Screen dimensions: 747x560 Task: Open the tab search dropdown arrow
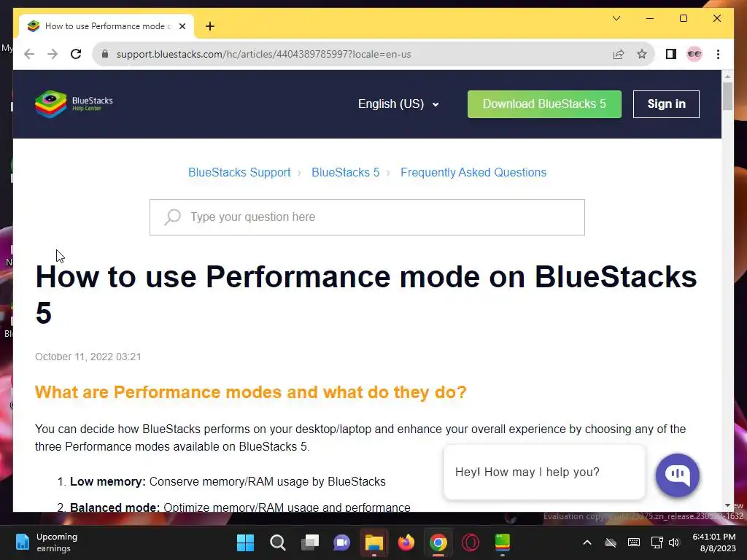tap(616, 18)
